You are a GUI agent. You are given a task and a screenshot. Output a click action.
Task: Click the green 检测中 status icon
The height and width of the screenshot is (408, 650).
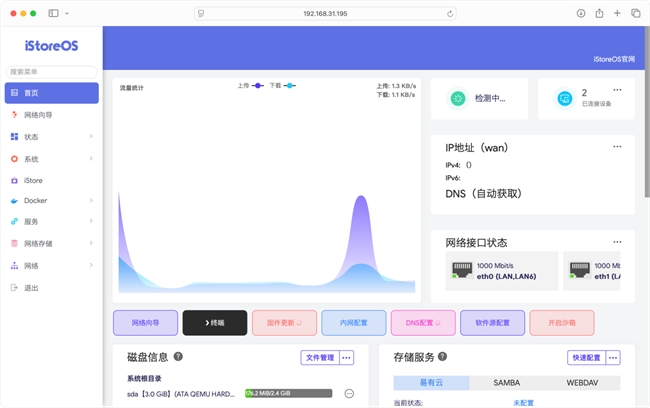pyautogui.click(x=458, y=99)
